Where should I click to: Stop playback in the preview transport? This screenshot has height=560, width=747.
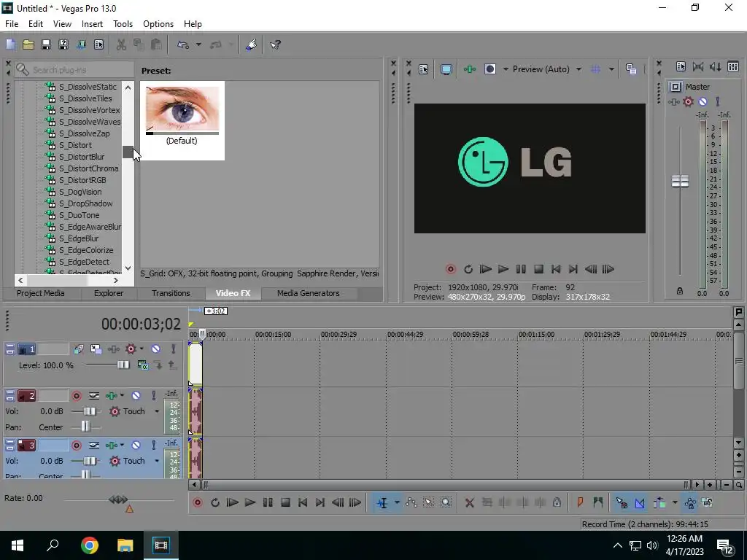coord(538,269)
